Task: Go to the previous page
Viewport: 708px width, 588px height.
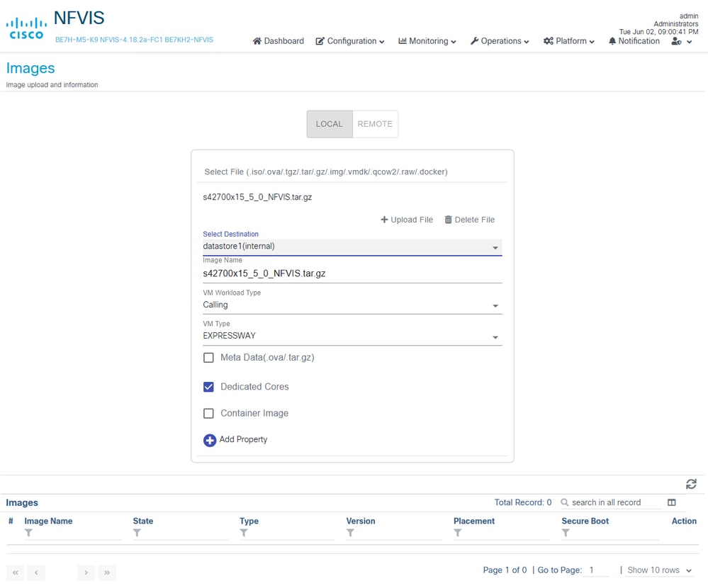Action: 36,572
